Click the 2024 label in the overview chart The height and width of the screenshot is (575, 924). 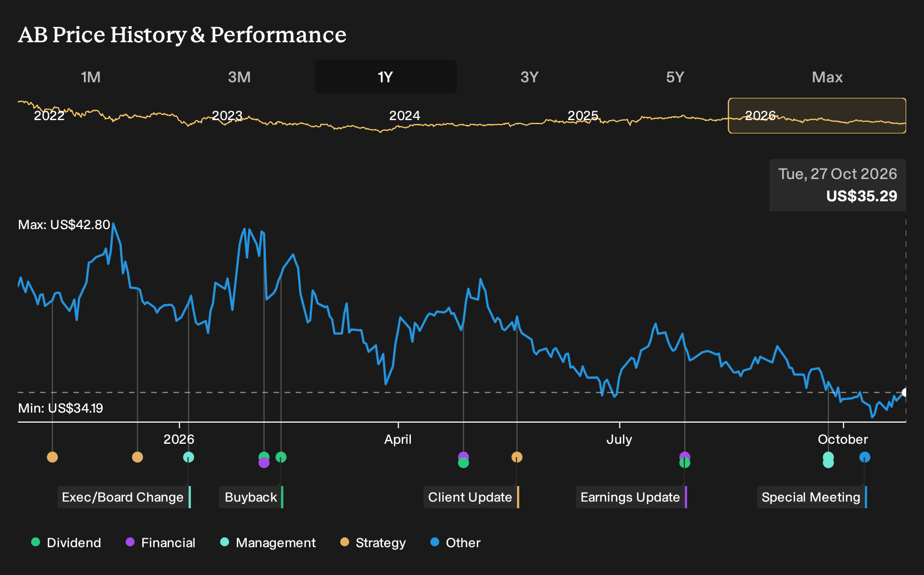[405, 116]
